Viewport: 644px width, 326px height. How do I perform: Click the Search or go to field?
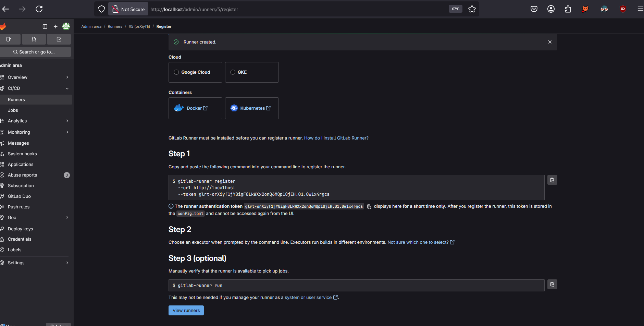[x=36, y=52]
